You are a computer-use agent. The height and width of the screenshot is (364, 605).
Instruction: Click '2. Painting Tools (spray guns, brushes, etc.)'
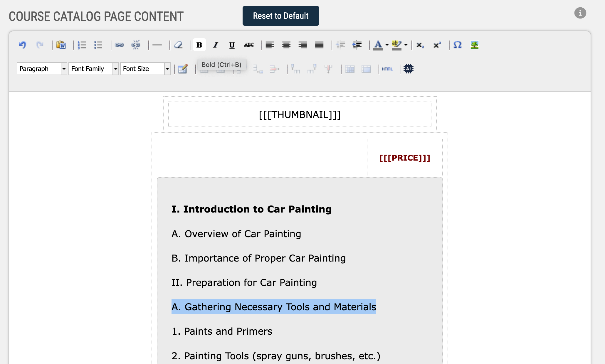276,356
